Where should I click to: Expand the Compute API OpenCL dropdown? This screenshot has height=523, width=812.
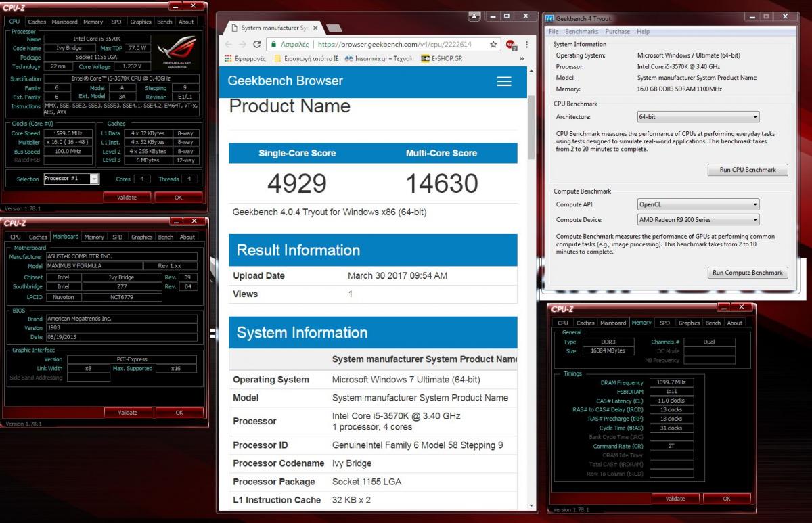(x=698, y=204)
